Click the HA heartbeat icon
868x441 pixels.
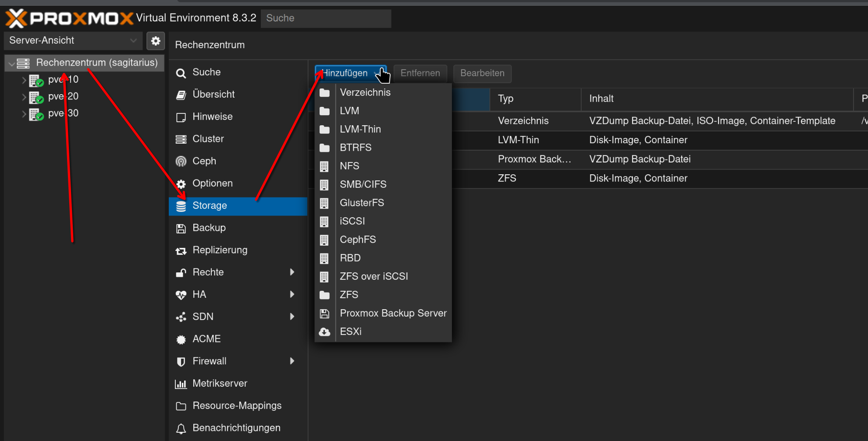181,295
